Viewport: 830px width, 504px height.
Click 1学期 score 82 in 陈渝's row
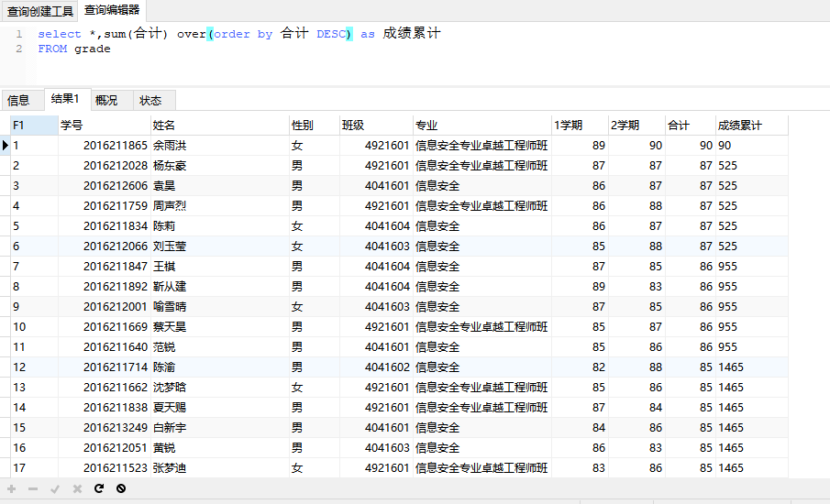tap(580, 367)
